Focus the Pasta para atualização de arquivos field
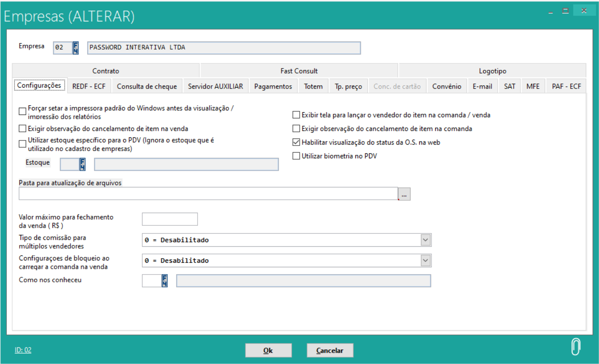The height and width of the screenshot is (364, 599). [208, 193]
